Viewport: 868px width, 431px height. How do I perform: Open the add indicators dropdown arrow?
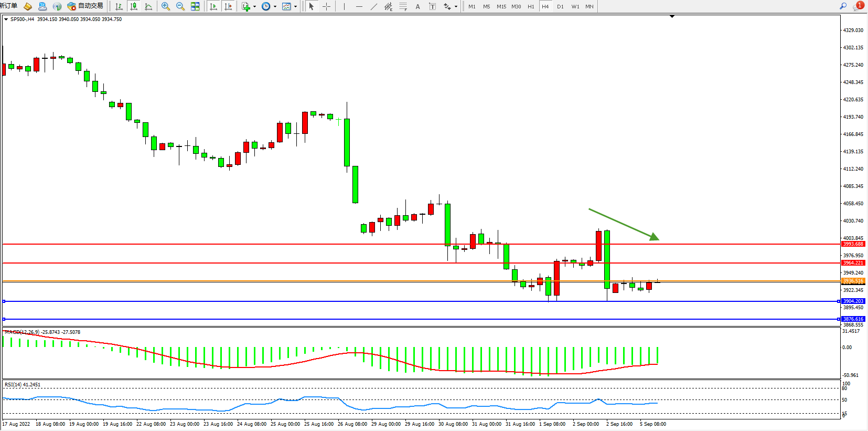254,7
